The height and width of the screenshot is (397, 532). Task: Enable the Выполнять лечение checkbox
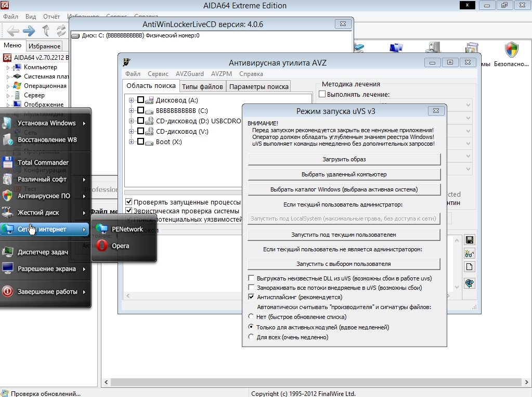pos(322,95)
